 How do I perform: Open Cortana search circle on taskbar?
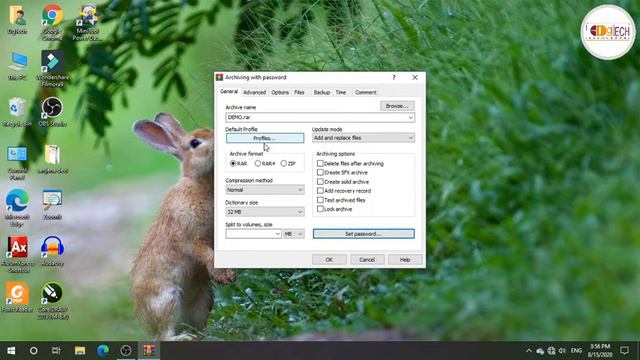pyautogui.click(x=33, y=351)
